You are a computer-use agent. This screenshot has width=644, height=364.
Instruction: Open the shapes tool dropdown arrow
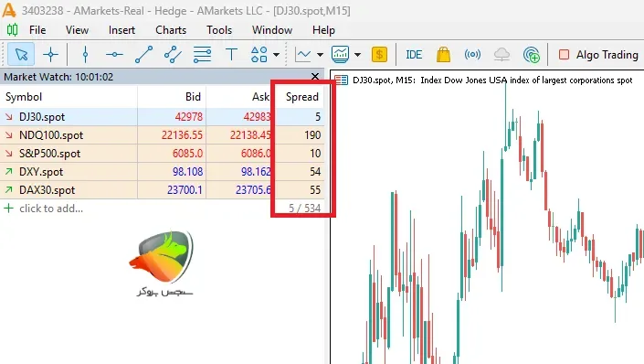[277, 54]
